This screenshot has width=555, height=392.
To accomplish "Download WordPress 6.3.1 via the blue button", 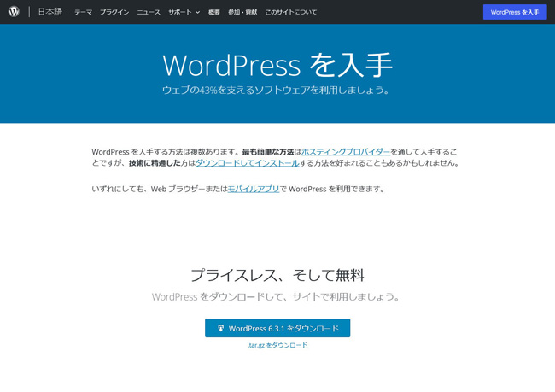I will tap(277, 328).
